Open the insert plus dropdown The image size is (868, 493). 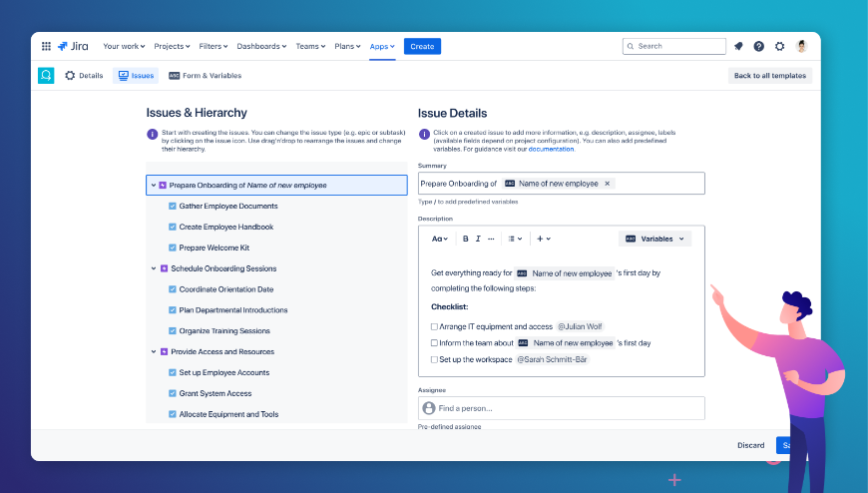[543, 239]
